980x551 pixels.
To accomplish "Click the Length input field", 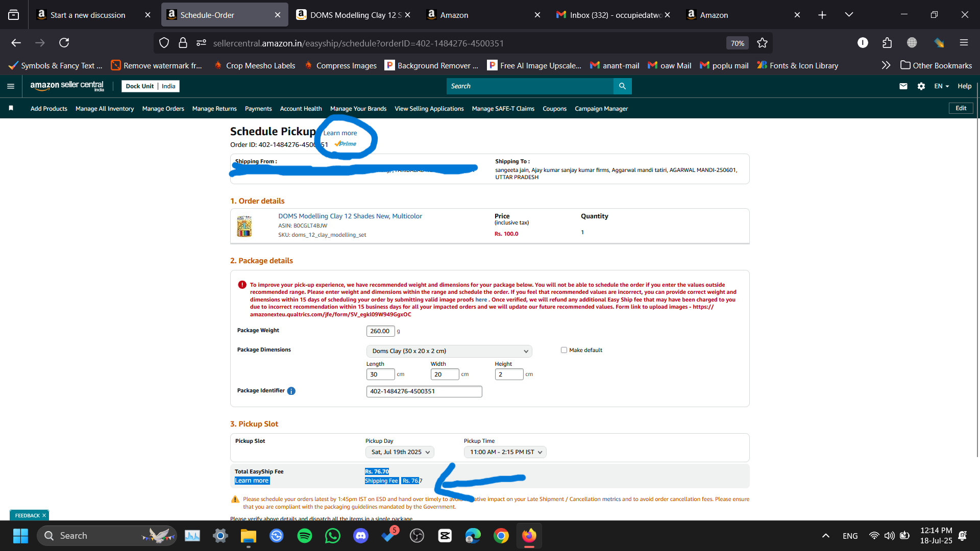I will (380, 374).
